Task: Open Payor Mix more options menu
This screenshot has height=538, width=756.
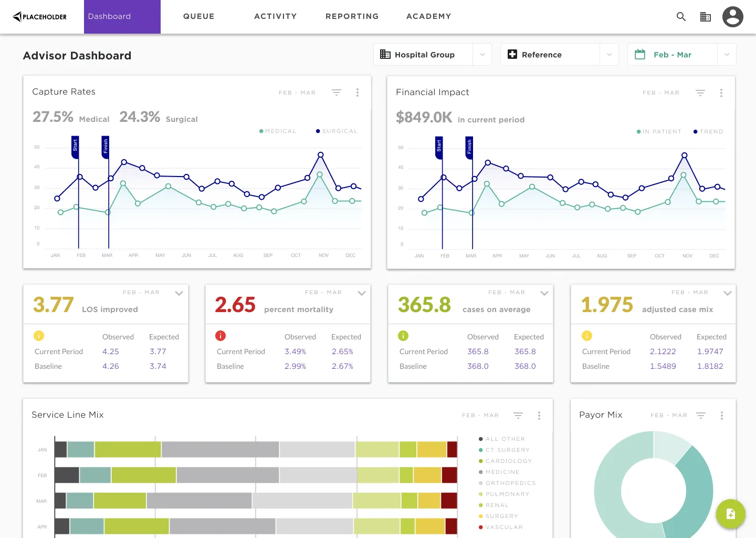Action: 722,416
